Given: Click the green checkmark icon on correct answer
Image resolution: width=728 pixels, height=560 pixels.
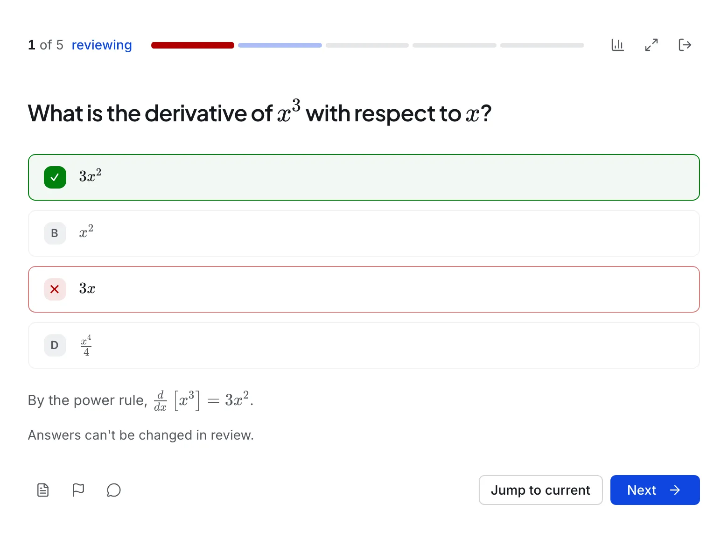Looking at the screenshot, I should coord(55,177).
